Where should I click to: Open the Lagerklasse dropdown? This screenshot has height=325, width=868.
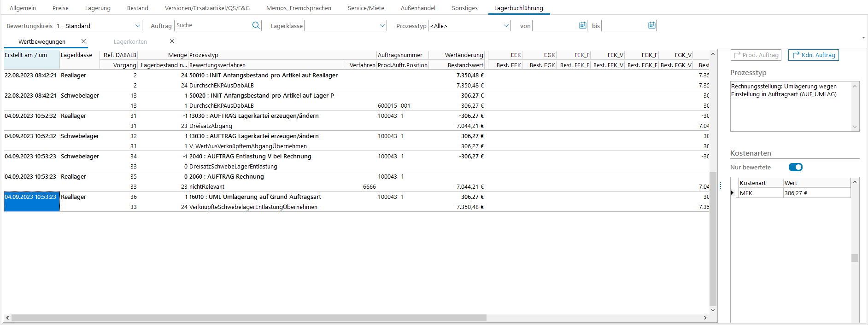coord(382,26)
